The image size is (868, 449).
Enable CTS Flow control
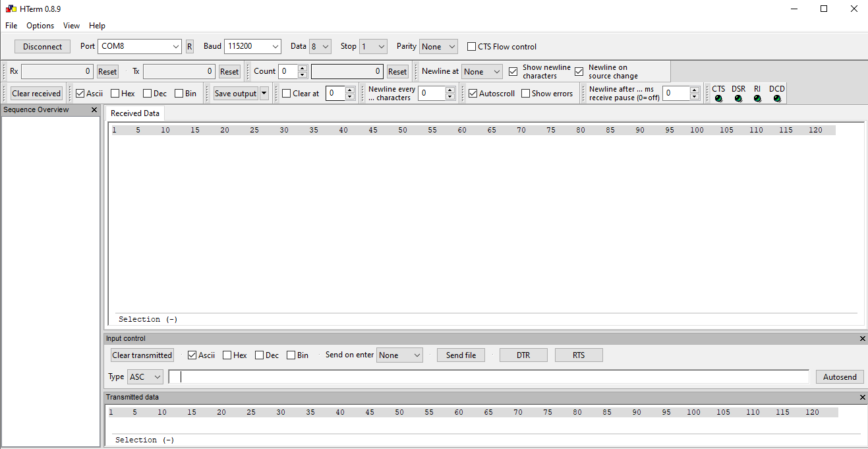click(471, 46)
